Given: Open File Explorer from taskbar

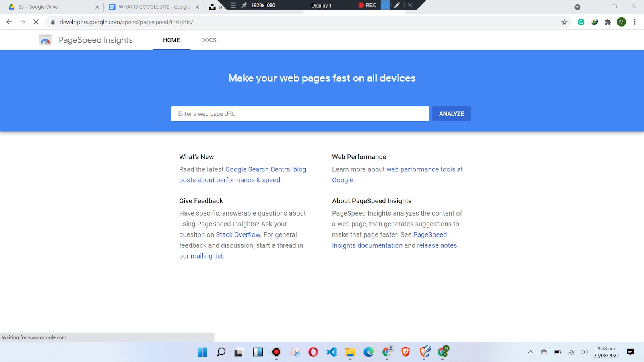Looking at the screenshot, I should click(x=350, y=352).
